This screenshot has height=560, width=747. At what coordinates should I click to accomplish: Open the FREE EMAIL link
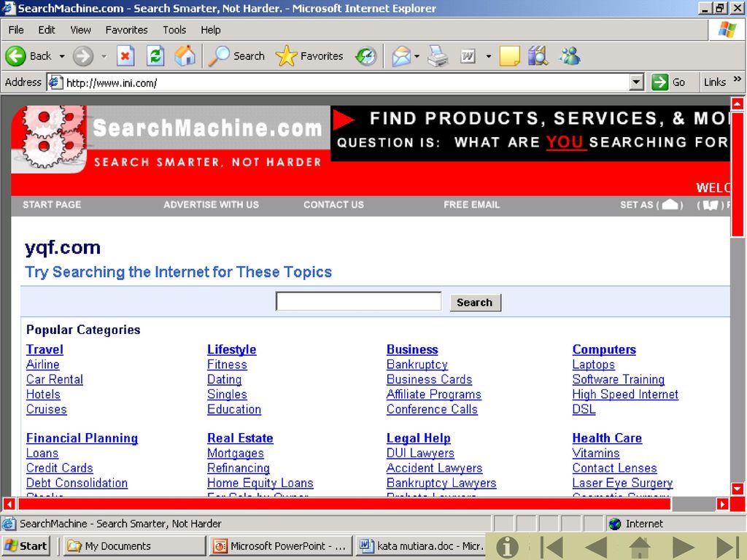click(x=472, y=205)
